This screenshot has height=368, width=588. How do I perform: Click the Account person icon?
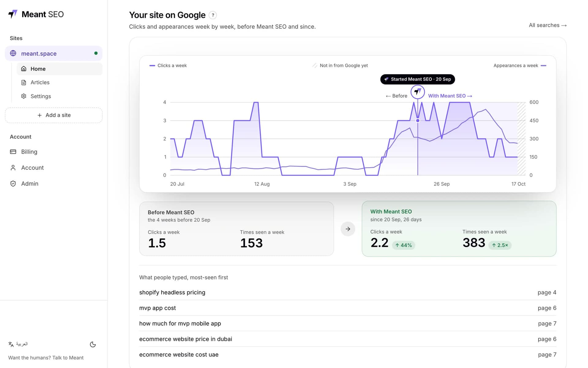(x=13, y=168)
